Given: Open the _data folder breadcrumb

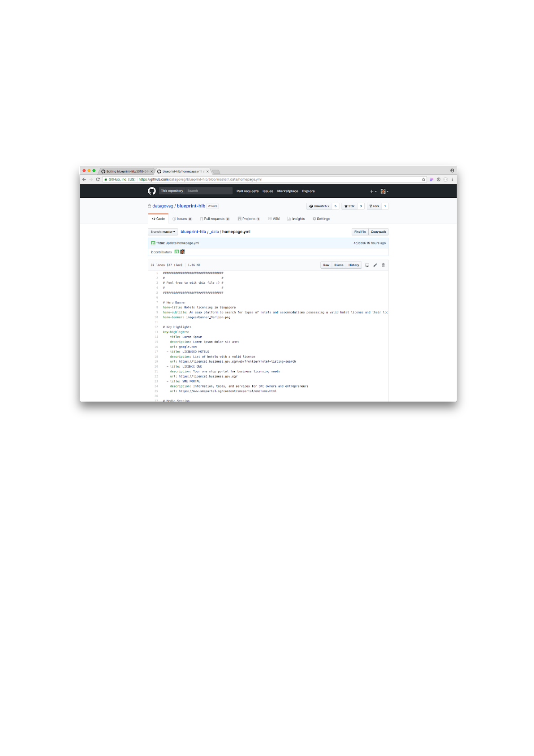Looking at the screenshot, I should 214,232.
